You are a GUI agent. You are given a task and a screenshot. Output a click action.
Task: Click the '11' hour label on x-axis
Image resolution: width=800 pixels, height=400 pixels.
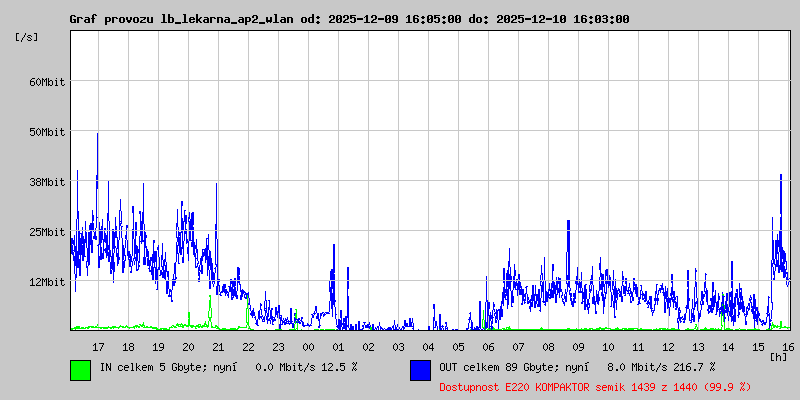638,347
